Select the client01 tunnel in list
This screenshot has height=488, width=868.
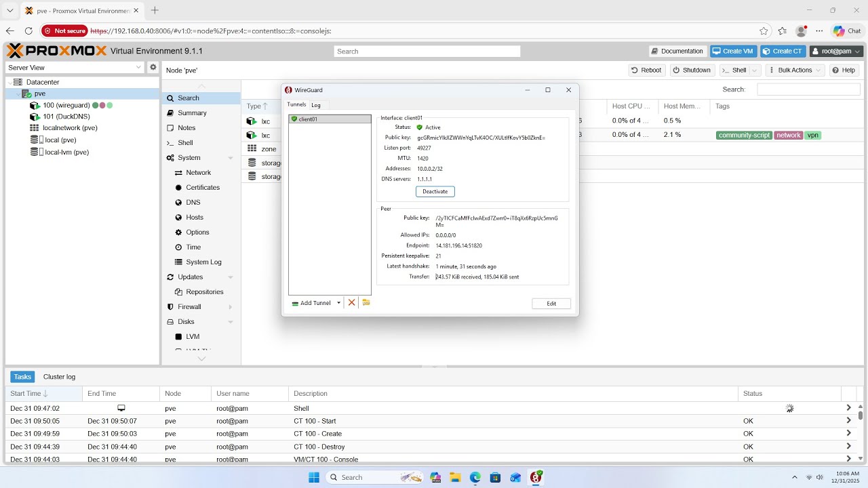click(x=330, y=119)
